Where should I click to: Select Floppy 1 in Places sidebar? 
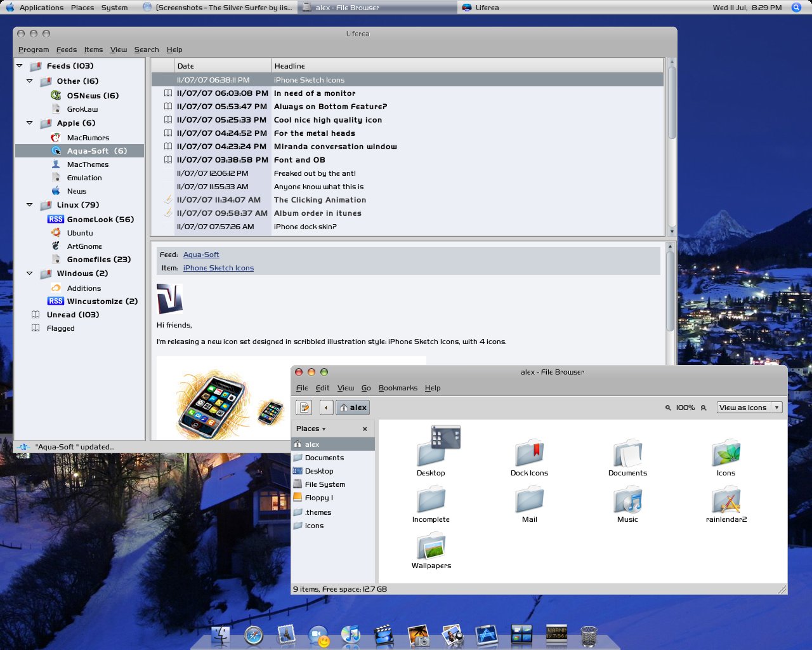click(333, 498)
